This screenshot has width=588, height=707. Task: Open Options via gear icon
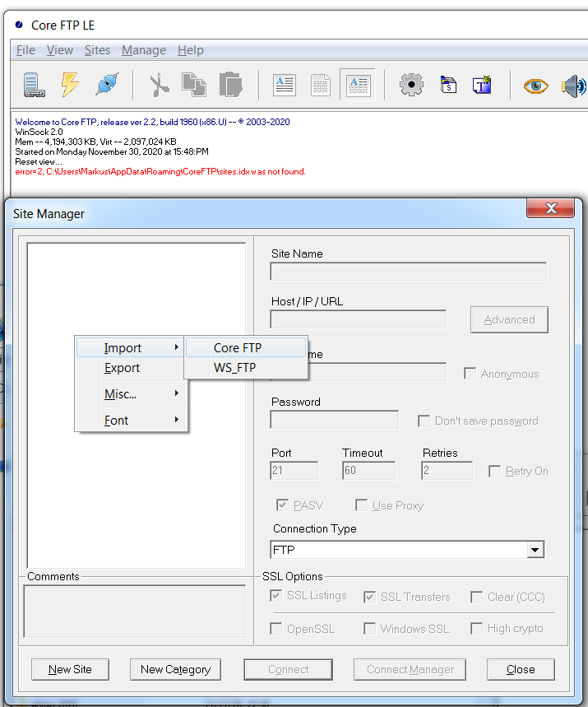pyautogui.click(x=411, y=85)
